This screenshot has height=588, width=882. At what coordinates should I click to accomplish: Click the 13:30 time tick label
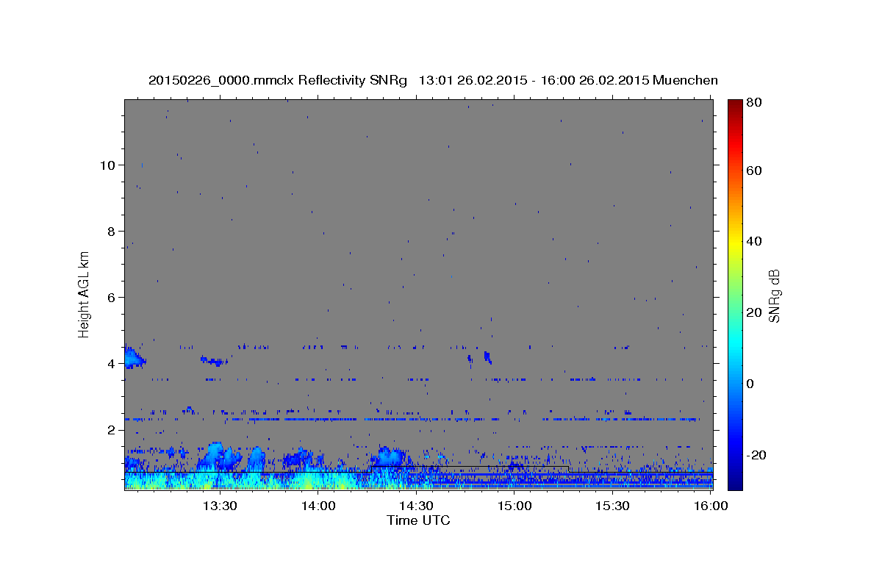pyautogui.click(x=219, y=506)
